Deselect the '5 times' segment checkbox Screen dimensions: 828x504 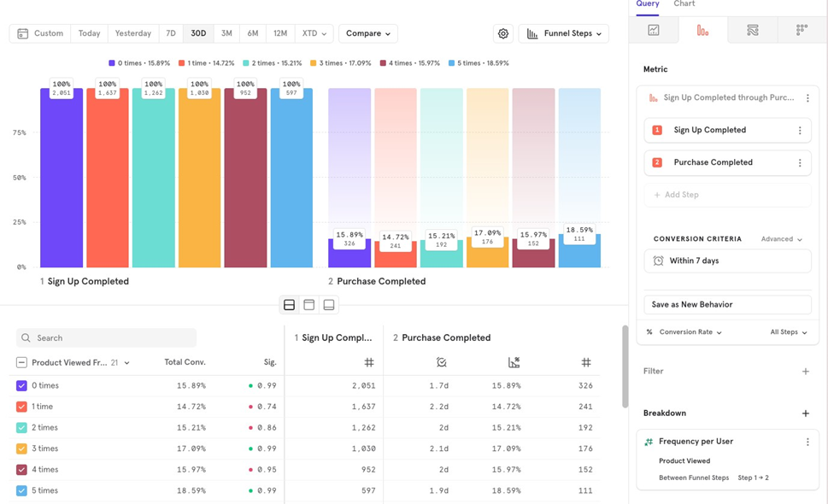pyautogui.click(x=22, y=491)
